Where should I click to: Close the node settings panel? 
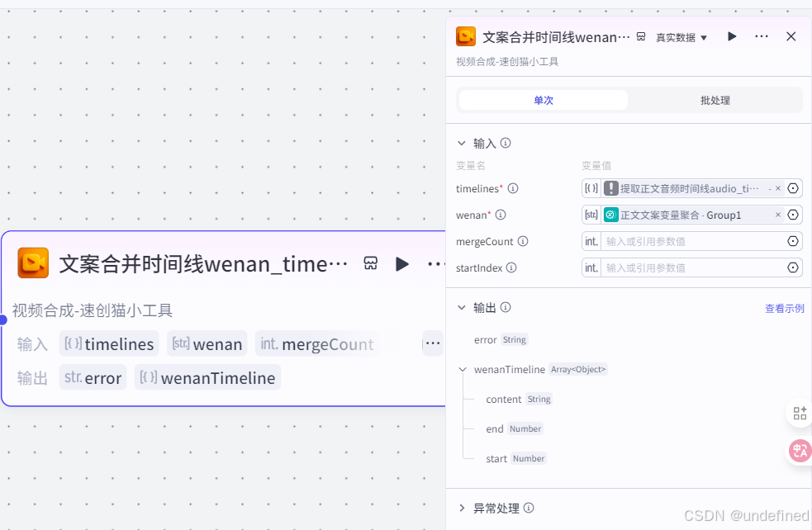791,36
